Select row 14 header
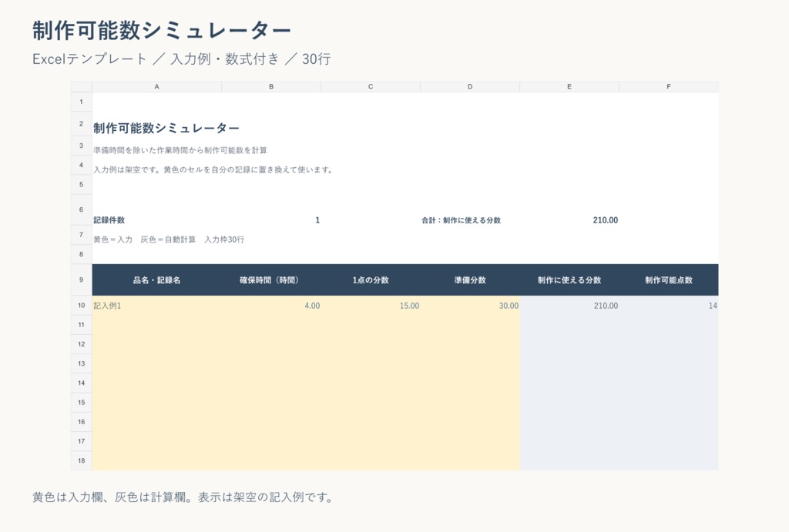The height and width of the screenshot is (532, 789). [x=81, y=383]
